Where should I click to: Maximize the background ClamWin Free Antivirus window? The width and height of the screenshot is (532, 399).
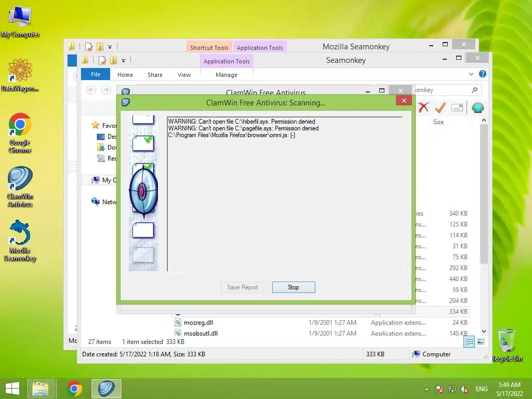[382, 90]
